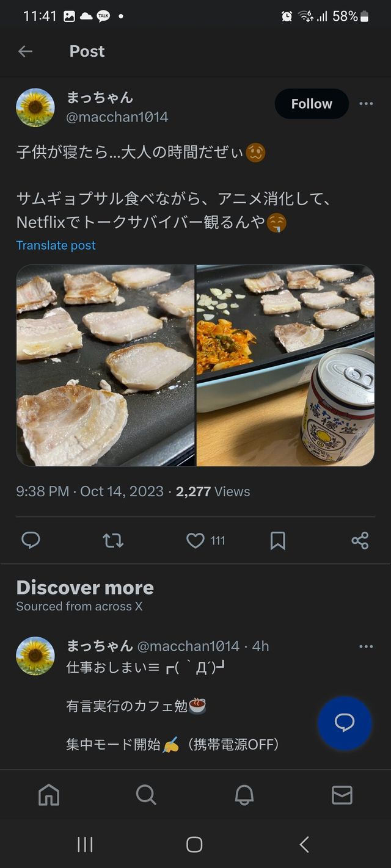This screenshot has height=868, width=391.
Task: Open more options on the Discover post
Action: coord(366,646)
